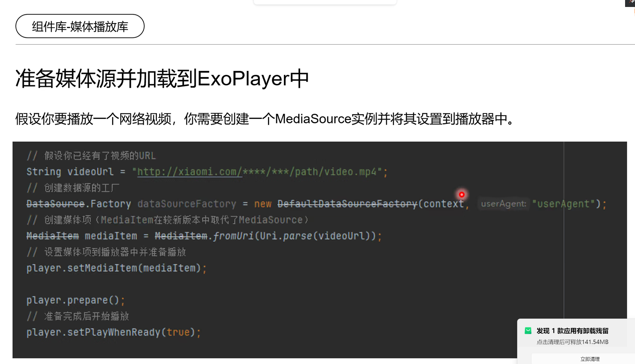Select the strikethrough MediaItem class name

click(x=52, y=235)
